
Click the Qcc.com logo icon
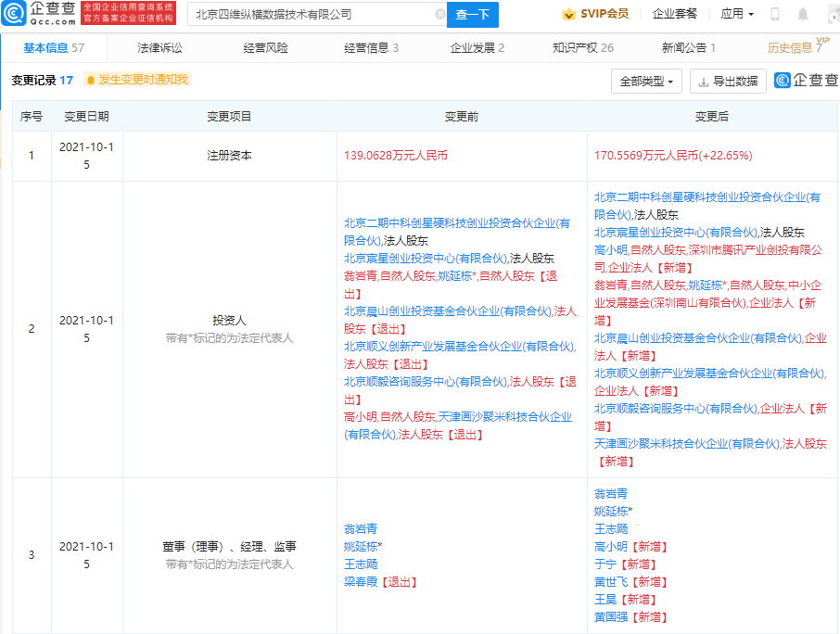click(x=16, y=14)
